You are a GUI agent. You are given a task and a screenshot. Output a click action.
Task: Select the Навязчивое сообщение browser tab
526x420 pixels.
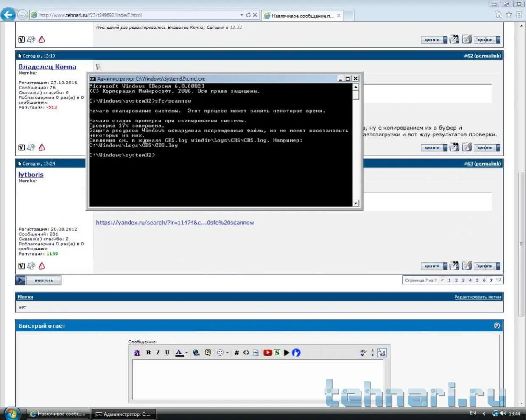point(302,16)
